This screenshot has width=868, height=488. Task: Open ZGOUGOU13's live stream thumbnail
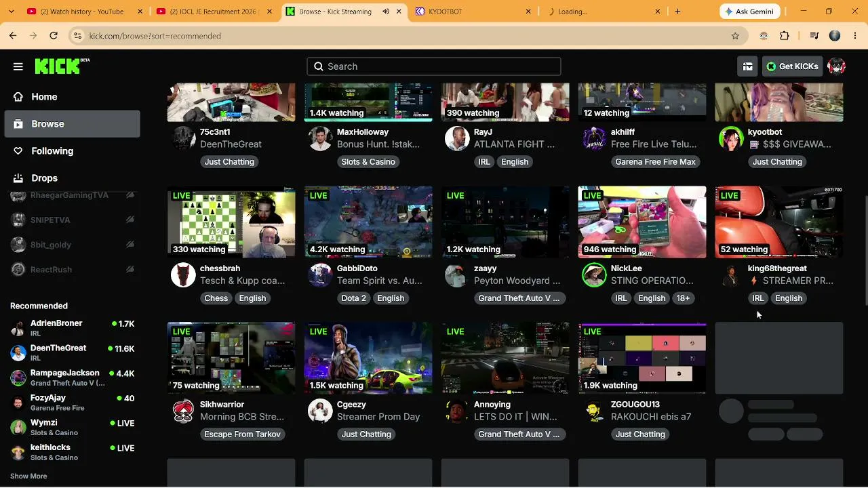642,359
